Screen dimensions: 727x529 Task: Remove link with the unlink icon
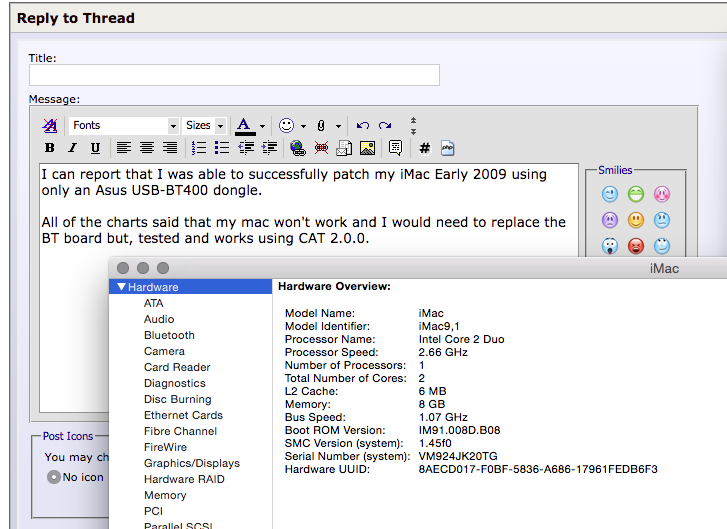[321, 148]
